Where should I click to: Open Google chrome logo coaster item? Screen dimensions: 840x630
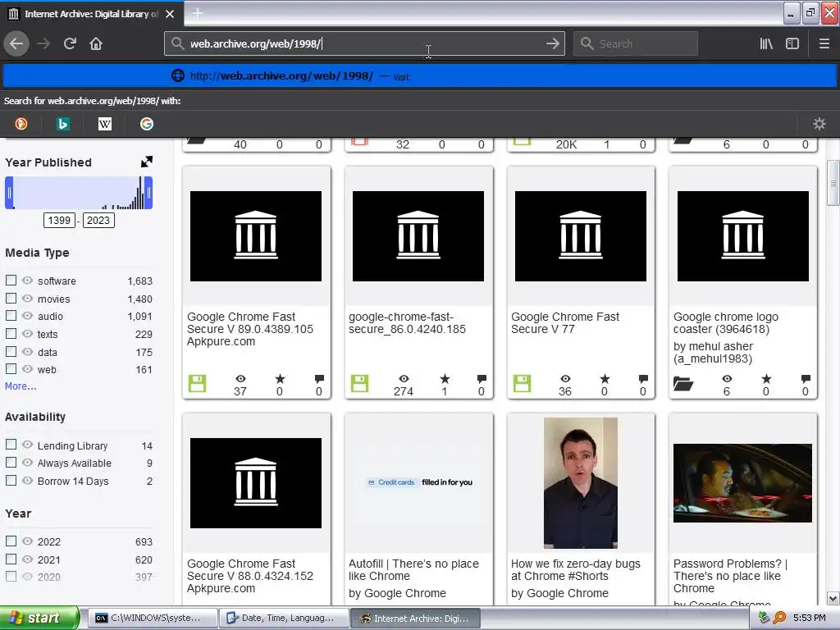[725, 322]
